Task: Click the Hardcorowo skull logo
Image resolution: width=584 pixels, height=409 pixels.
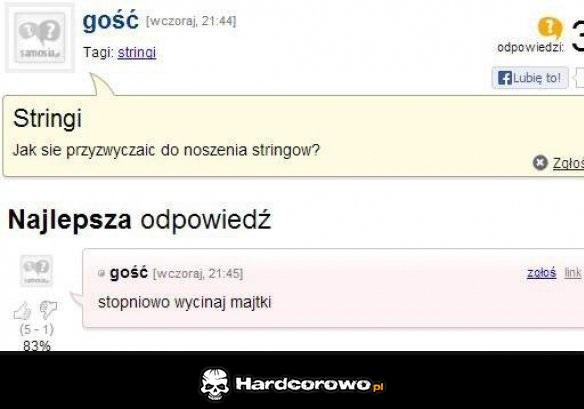Action: (215, 384)
